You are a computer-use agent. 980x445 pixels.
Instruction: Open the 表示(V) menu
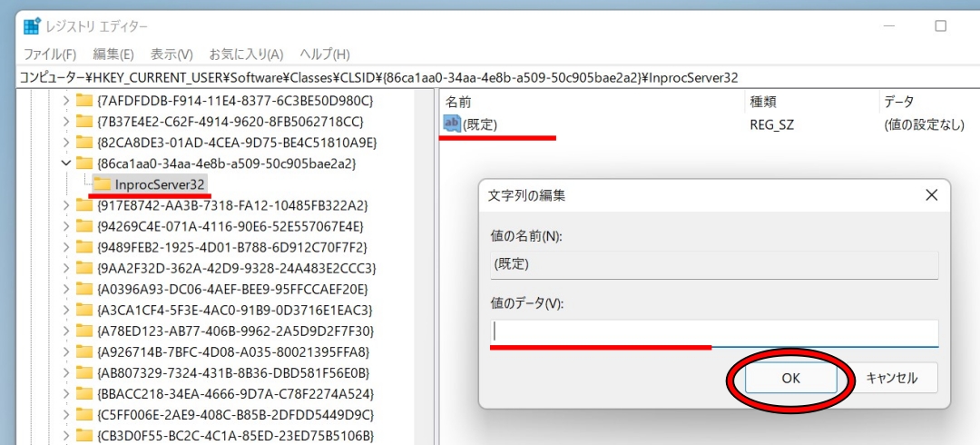[x=171, y=54]
